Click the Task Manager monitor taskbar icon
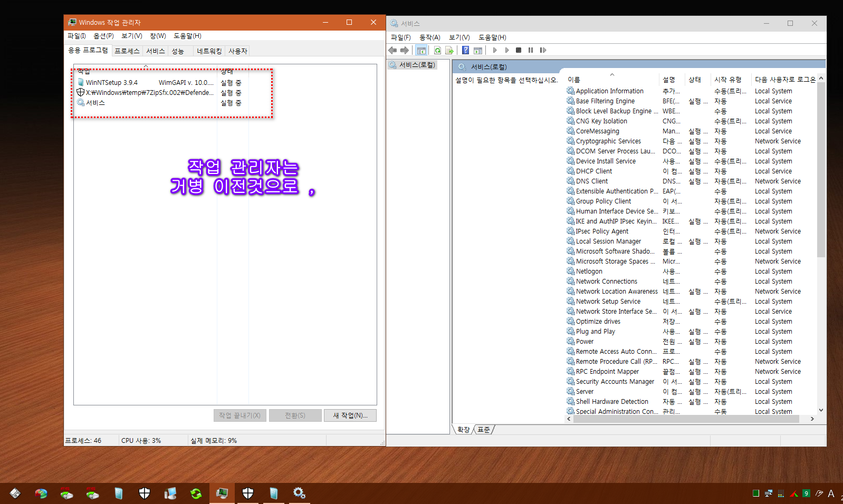The width and height of the screenshot is (843, 504). (222, 493)
